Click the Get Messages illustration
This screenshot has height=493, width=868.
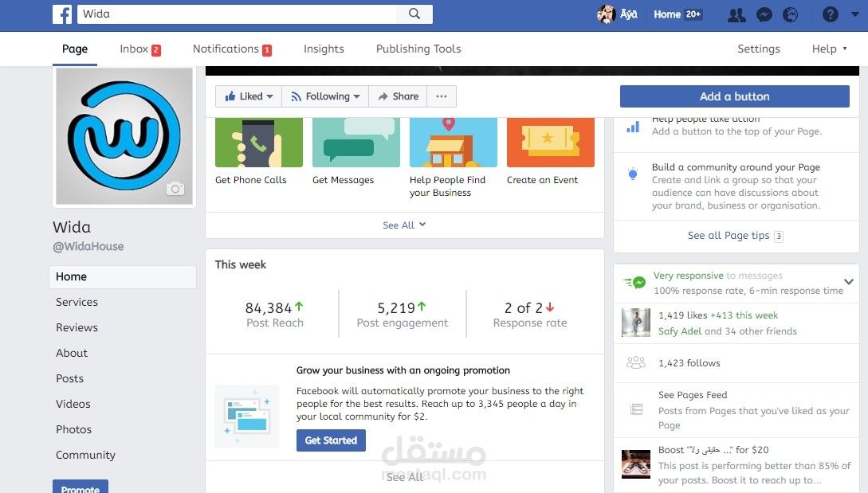356,143
